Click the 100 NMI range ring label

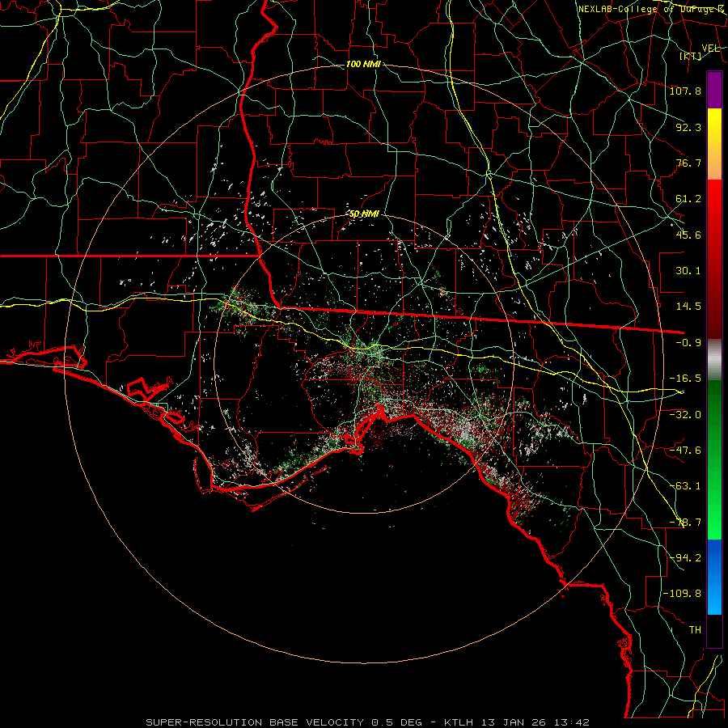[363, 64]
